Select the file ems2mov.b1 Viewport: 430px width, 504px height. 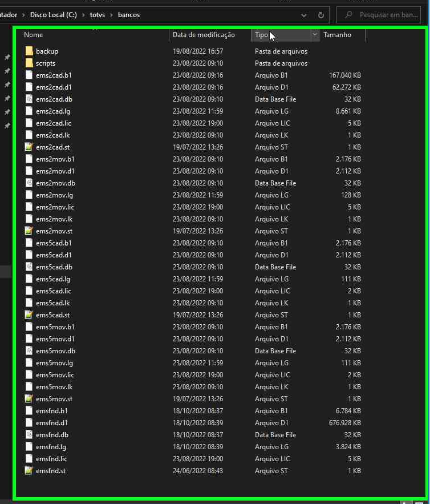click(55, 159)
